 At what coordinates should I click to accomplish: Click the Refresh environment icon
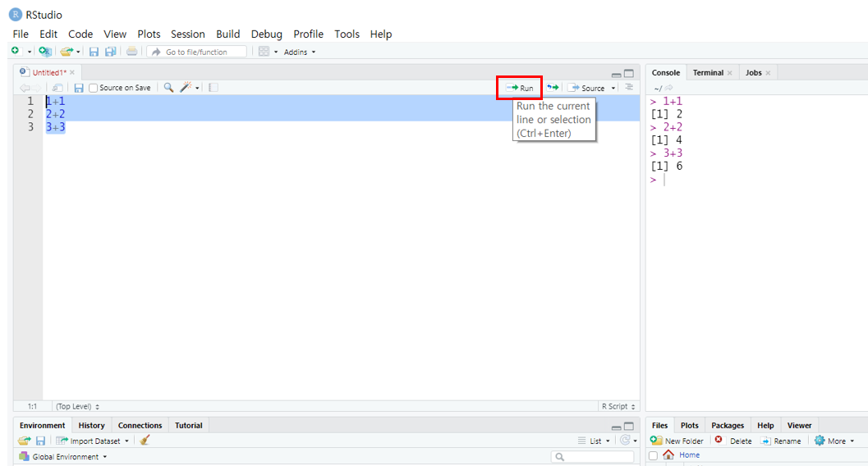(x=625, y=440)
